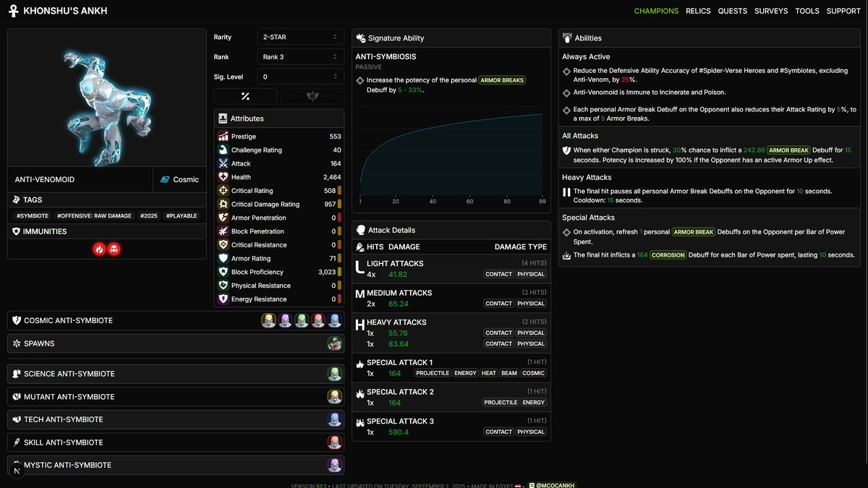Click the Critical Rating icon
The width and height of the screenshot is (868, 488).
point(224,190)
